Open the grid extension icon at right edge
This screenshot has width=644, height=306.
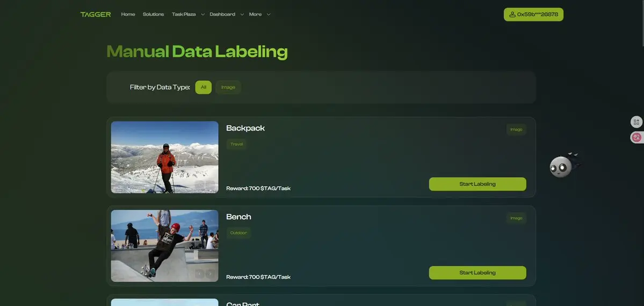636,122
